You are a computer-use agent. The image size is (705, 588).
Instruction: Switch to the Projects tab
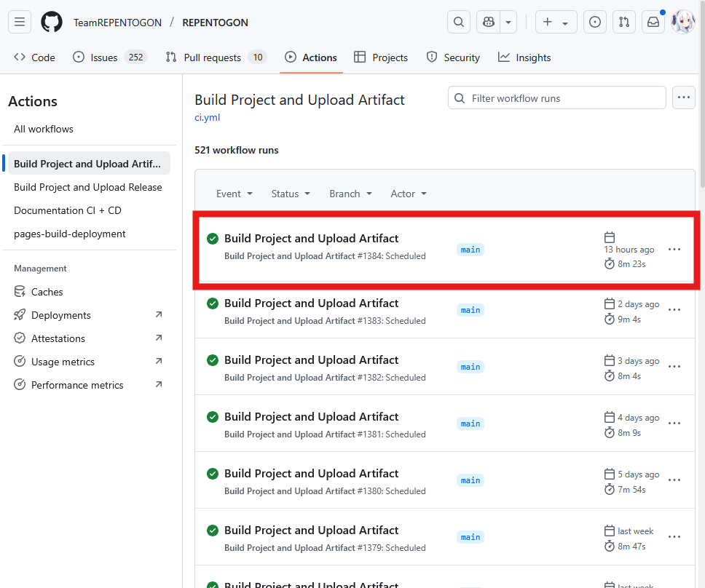click(381, 57)
